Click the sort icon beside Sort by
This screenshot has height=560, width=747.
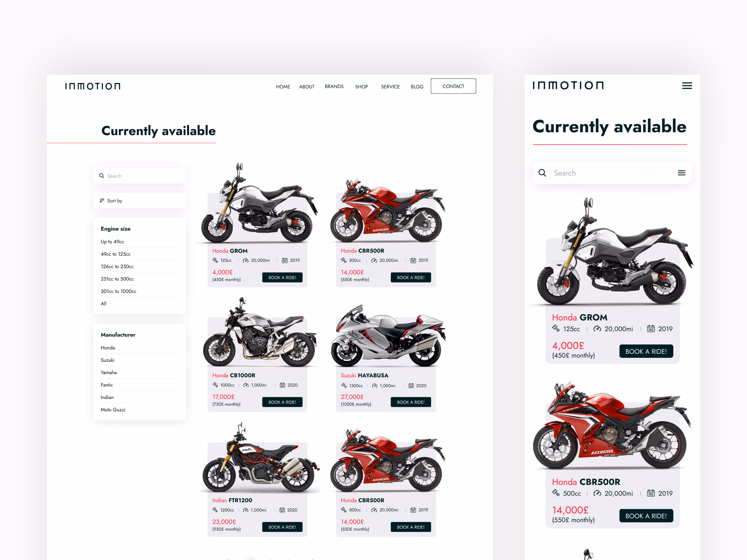click(x=102, y=200)
